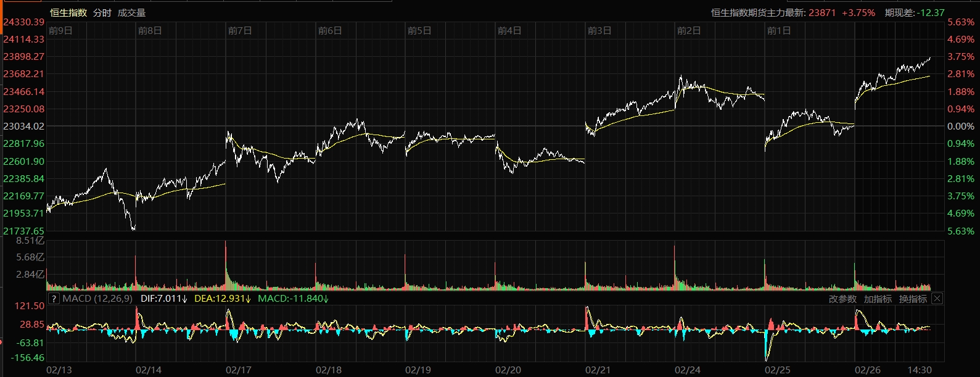Viewport: 980px width, 377px height.
Task: Click the 换指标 button
Action: point(913,299)
